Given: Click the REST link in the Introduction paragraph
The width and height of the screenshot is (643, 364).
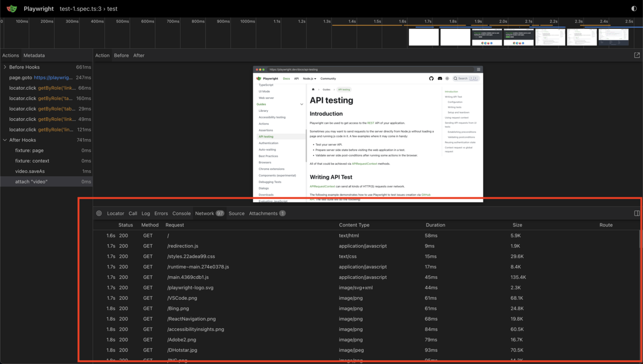Looking at the screenshot, I should coord(371,123).
